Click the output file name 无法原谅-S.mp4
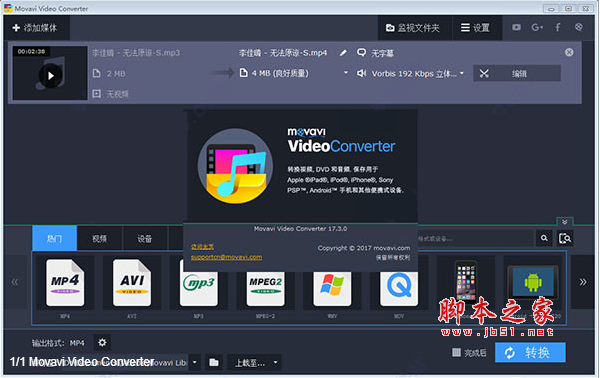 pyautogui.click(x=283, y=53)
